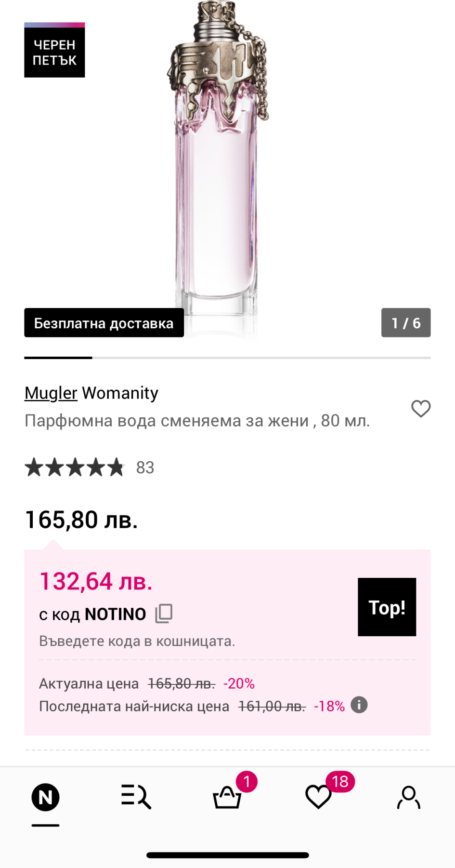Add Womanity to wishlist with heart icon

(x=420, y=409)
